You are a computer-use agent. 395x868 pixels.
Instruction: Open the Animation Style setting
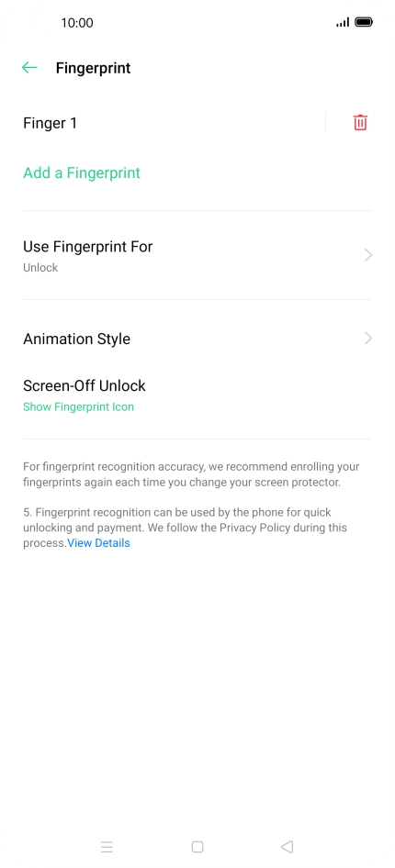[197, 339]
